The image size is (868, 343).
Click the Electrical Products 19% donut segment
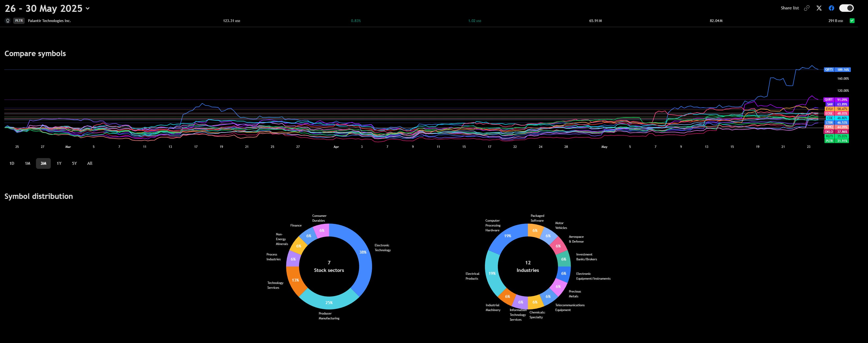click(x=492, y=273)
